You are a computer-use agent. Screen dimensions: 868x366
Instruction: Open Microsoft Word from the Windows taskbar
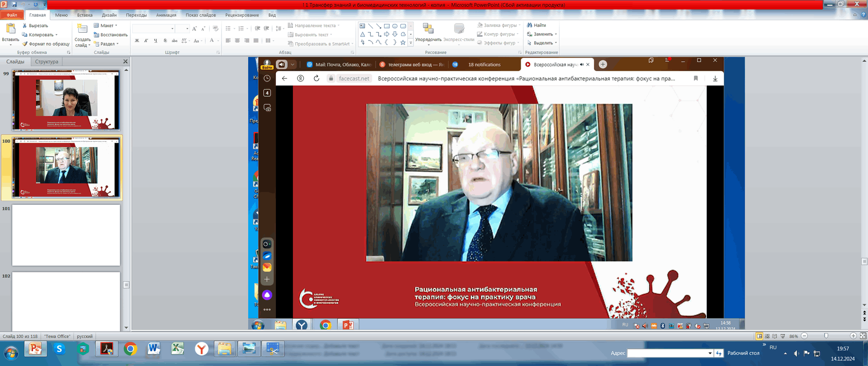click(154, 349)
